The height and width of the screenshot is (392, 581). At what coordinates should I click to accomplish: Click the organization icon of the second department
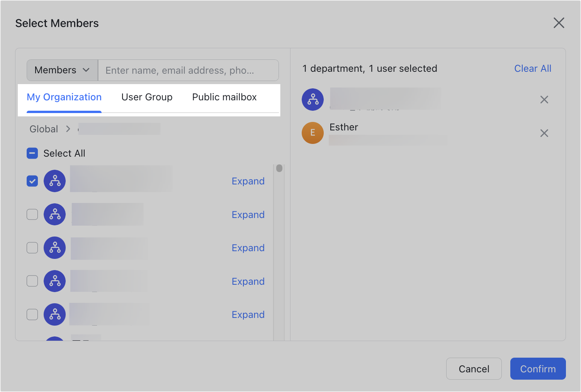coord(54,214)
